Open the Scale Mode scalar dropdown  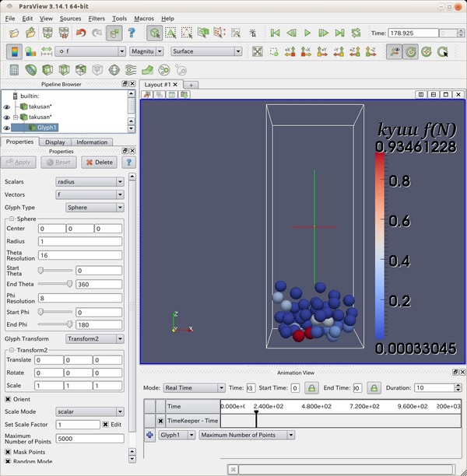click(90, 411)
